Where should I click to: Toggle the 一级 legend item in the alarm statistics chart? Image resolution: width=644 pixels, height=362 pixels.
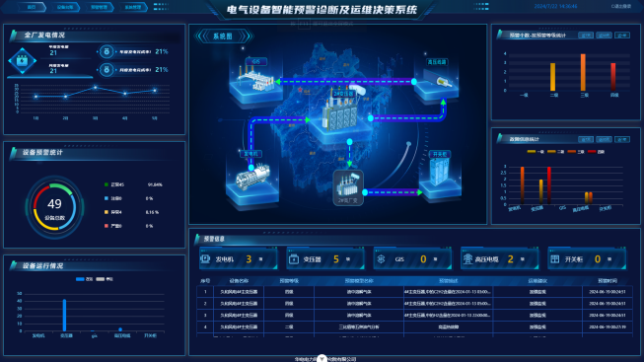coord(536,152)
